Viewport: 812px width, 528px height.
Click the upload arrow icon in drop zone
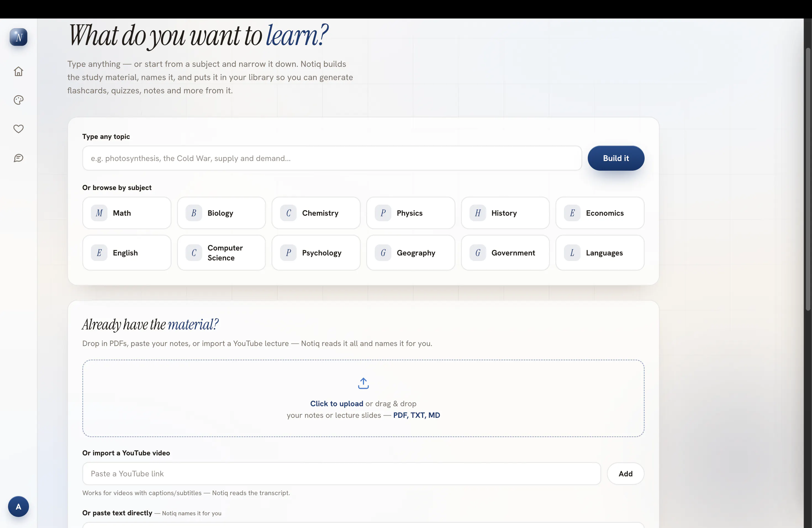click(x=363, y=383)
